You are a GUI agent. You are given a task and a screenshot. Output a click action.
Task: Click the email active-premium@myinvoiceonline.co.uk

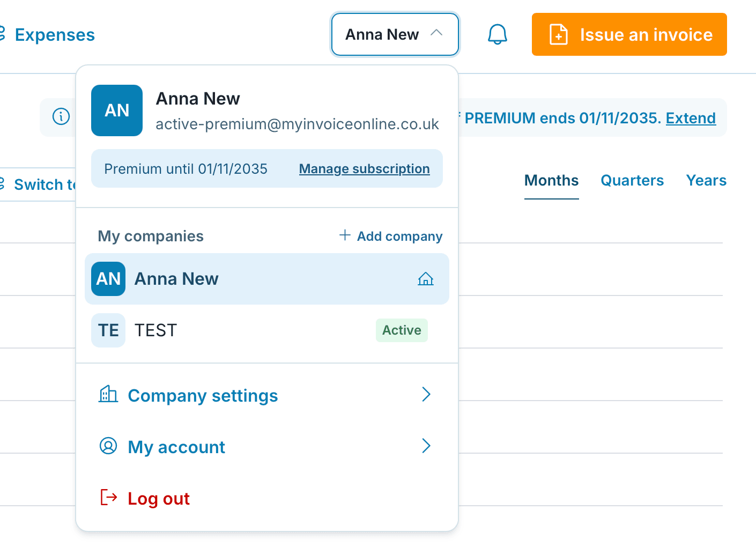pos(298,124)
